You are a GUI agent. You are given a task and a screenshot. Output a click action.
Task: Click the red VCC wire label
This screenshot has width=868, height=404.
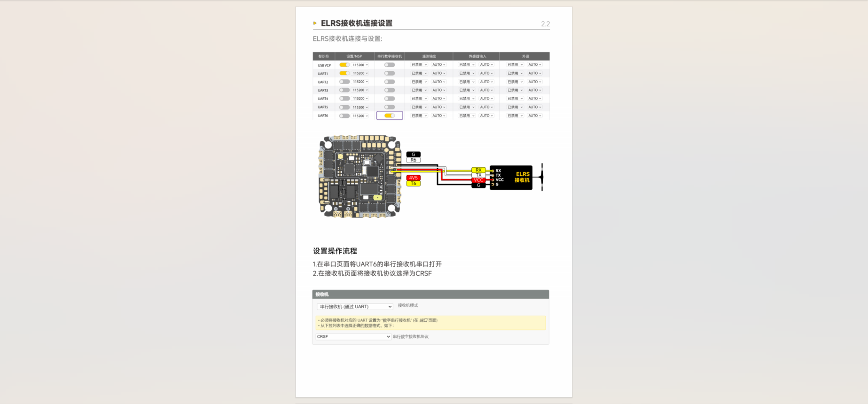click(x=478, y=180)
